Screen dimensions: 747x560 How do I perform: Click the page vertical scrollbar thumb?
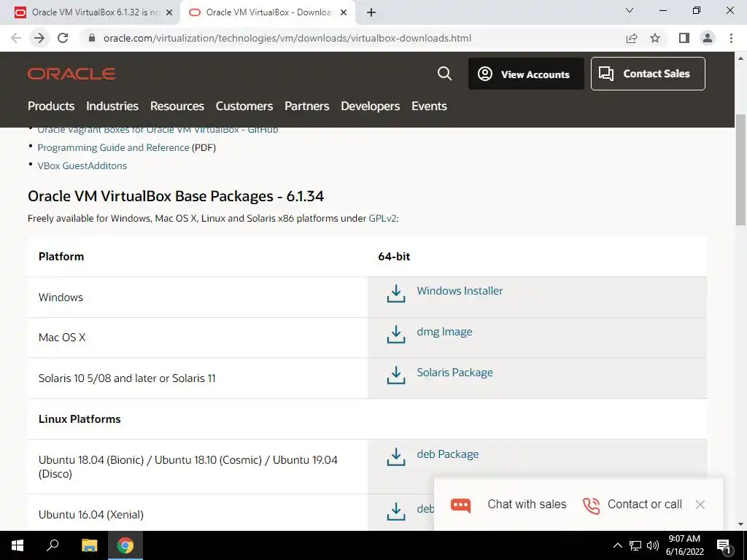point(740,169)
